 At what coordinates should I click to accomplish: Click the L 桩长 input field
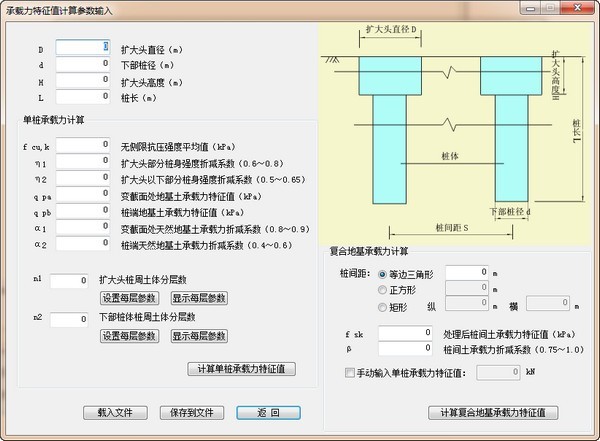[83, 98]
